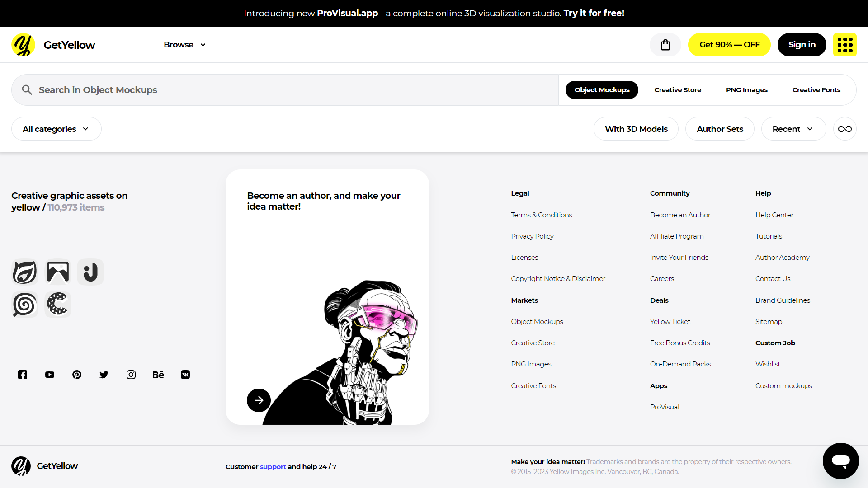
Task: Open the shopping bag cart icon
Action: click(x=665, y=45)
